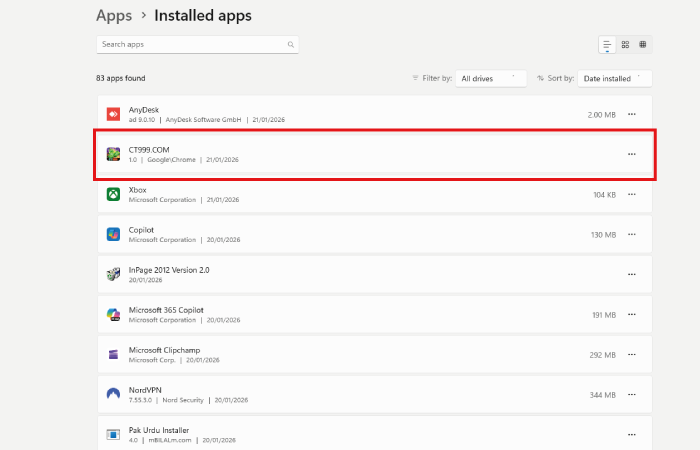The width and height of the screenshot is (700, 450).
Task: Open more options for Xbox
Action: [x=631, y=194]
